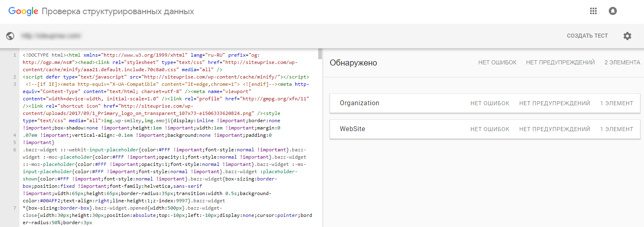
Task: Click the '<!DOCTYPE html>' code text
Action: pos(45,55)
